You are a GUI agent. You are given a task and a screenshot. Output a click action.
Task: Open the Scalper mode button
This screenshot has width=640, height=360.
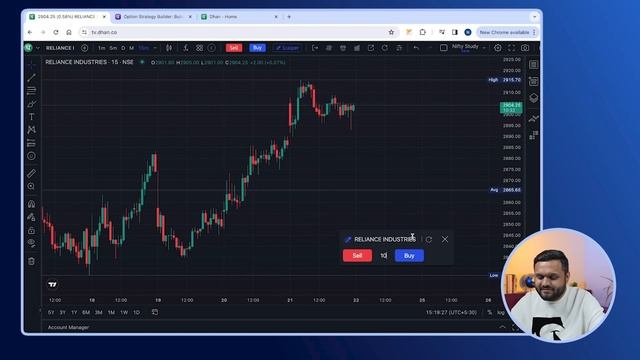click(x=287, y=48)
